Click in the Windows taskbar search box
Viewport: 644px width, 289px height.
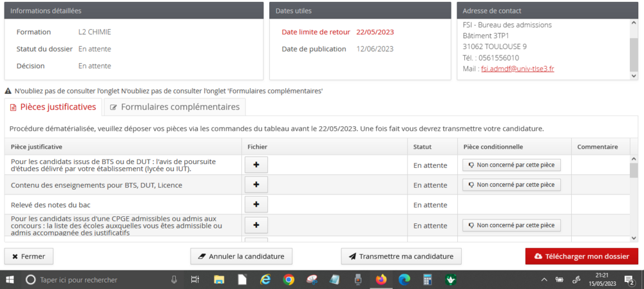coord(97,280)
